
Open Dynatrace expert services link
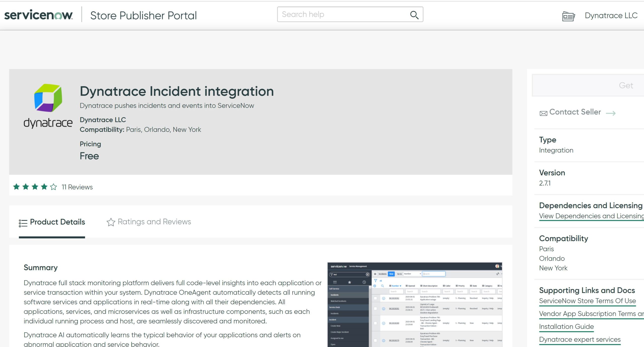coord(580,339)
